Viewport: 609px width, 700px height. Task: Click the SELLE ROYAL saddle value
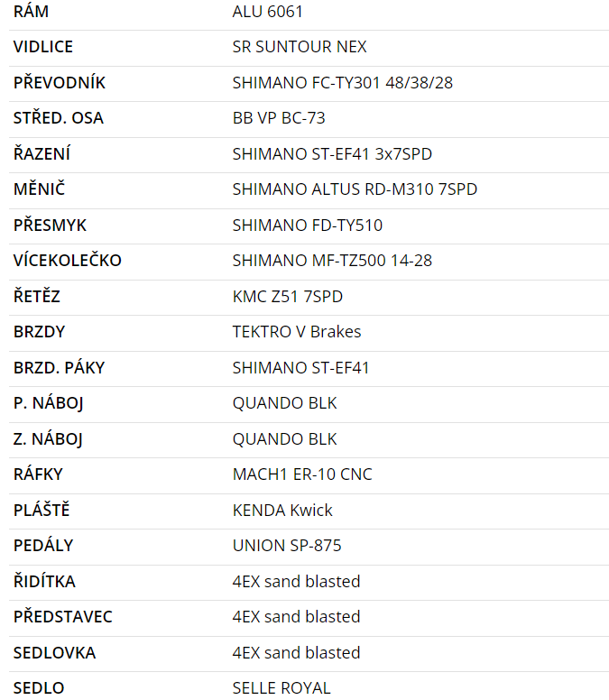[281, 688]
